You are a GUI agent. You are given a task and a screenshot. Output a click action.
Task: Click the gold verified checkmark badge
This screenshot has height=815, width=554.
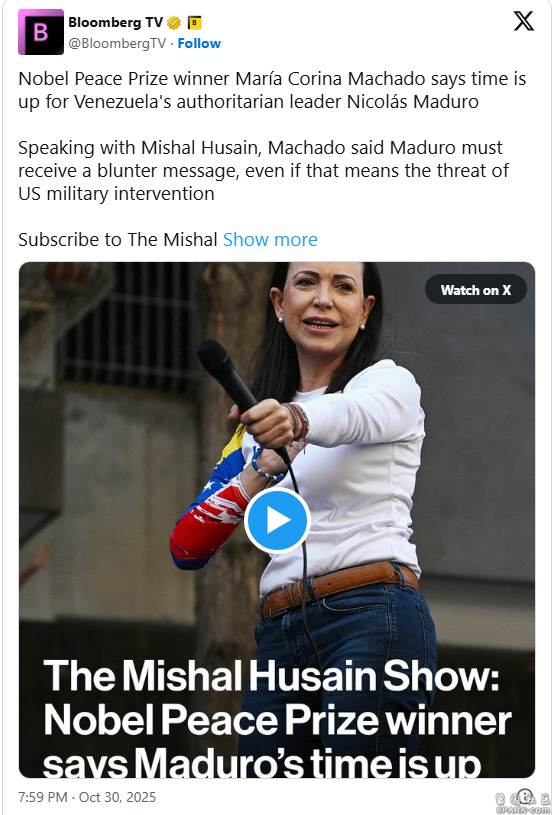(x=174, y=23)
